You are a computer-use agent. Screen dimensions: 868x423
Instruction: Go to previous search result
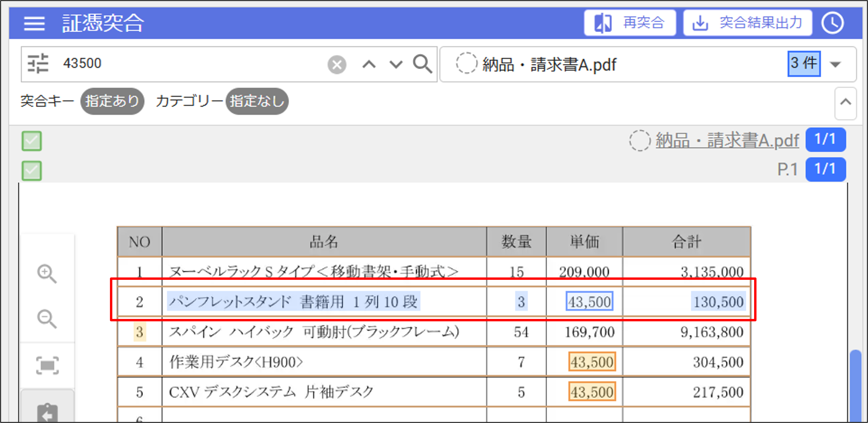[369, 64]
